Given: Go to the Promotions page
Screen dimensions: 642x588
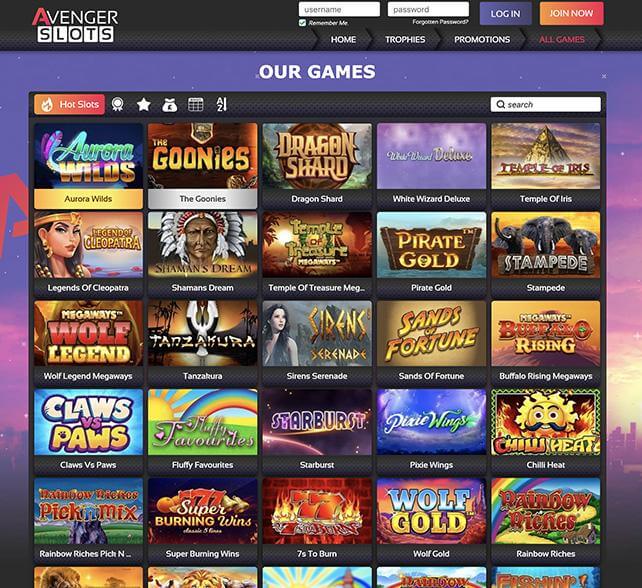Looking at the screenshot, I should point(482,40).
